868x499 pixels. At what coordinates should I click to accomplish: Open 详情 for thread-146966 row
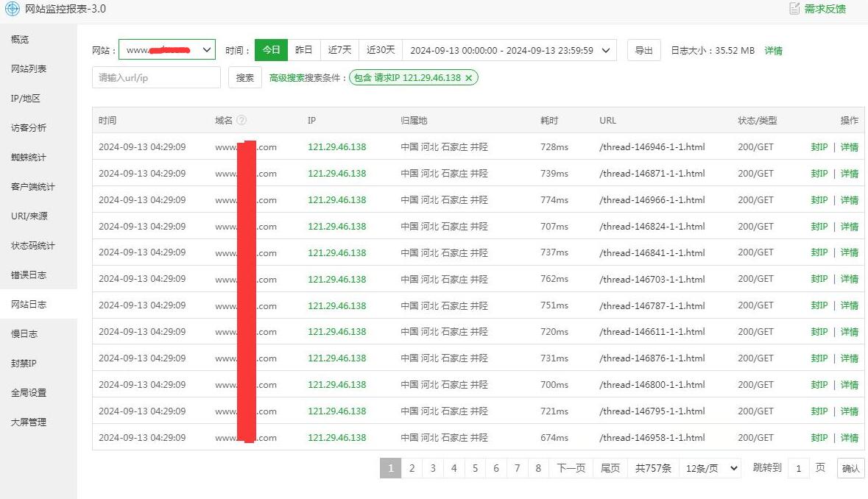click(849, 200)
